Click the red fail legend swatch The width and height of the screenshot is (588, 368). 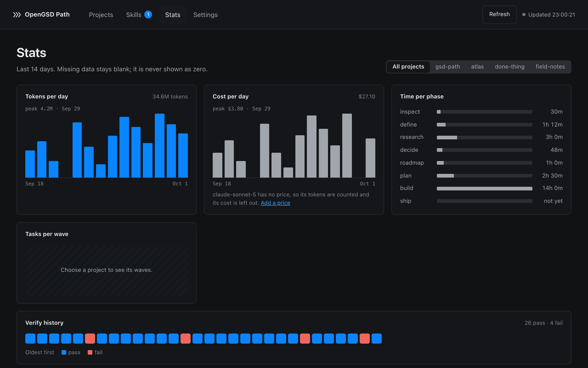[90, 352]
